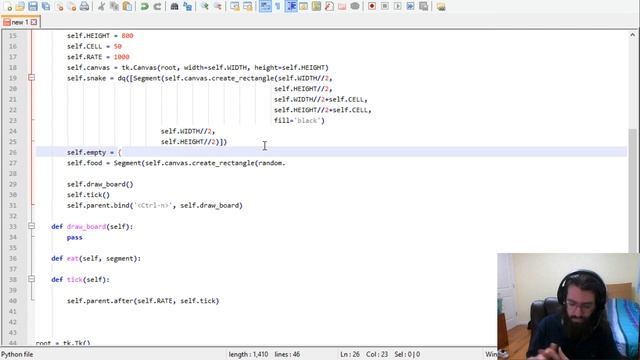Click 'Col : 23' in the status bar

[377, 354]
